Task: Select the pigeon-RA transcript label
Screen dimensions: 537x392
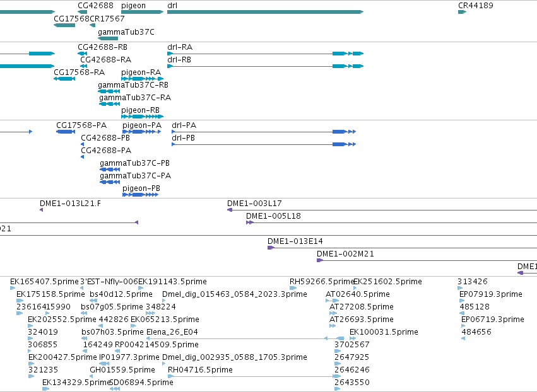Action: 141,72
